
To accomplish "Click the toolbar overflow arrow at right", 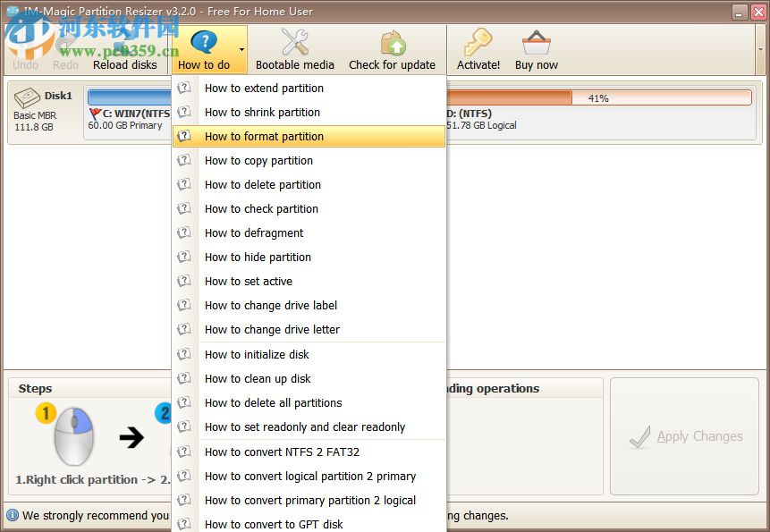I will tap(761, 49).
